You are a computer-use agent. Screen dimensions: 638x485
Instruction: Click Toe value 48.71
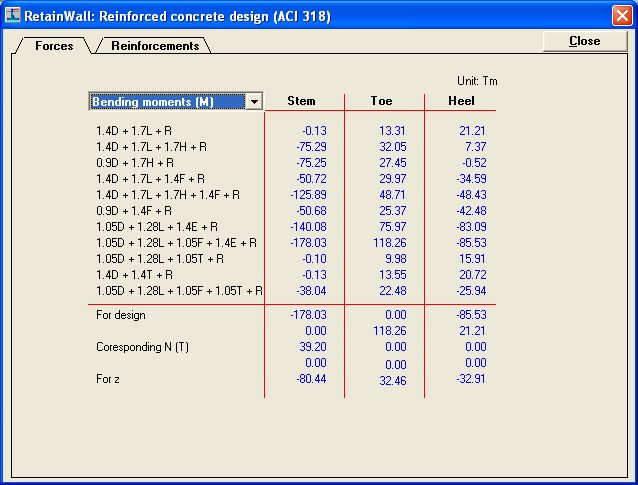tap(393, 194)
